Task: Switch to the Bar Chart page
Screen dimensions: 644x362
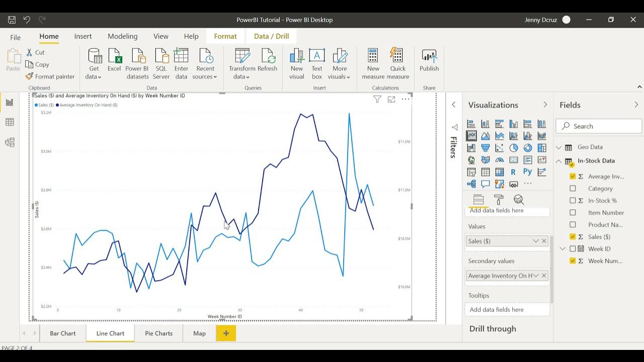Action: [x=63, y=333]
